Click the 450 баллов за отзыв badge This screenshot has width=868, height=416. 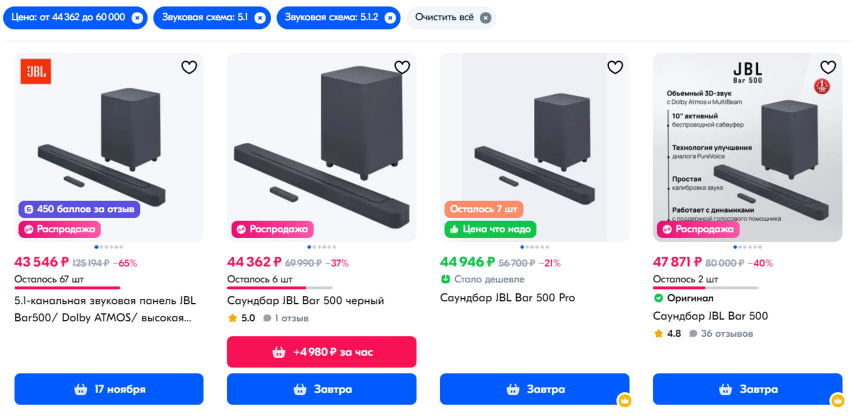pyautogui.click(x=79, y=209)
